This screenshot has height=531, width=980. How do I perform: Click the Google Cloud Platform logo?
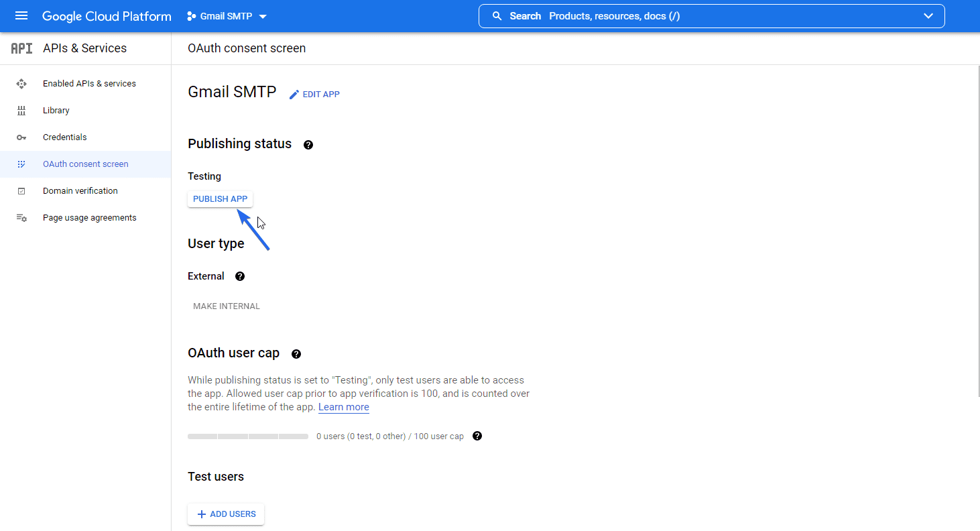tap(107, 16)
